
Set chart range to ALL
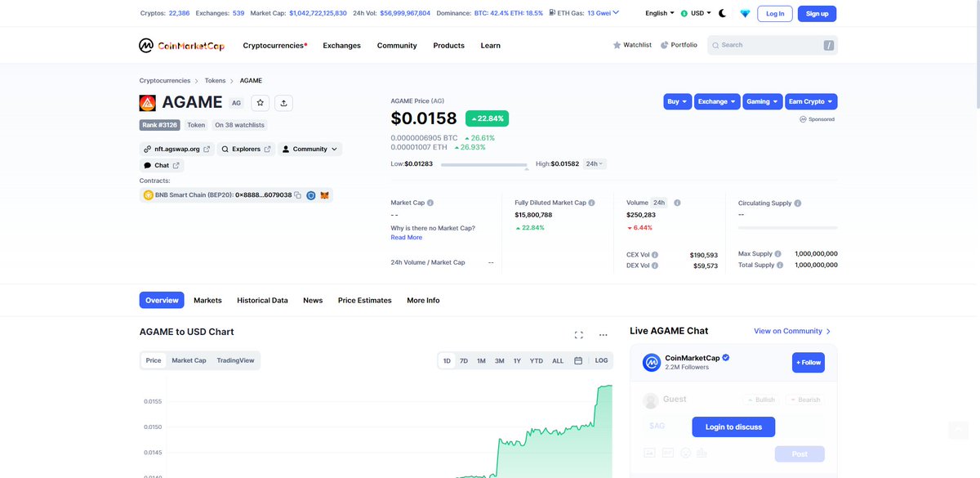(558, 360)
